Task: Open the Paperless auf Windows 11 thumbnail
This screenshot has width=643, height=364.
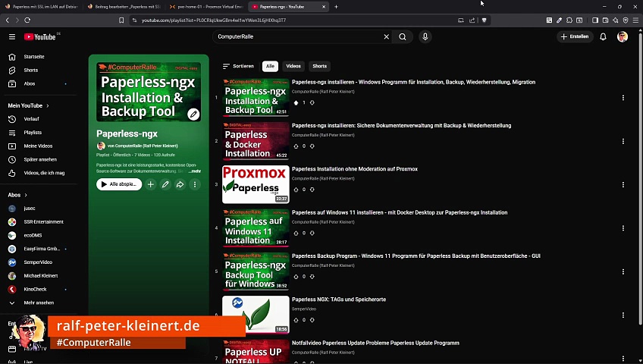Action: click(256, 228)
